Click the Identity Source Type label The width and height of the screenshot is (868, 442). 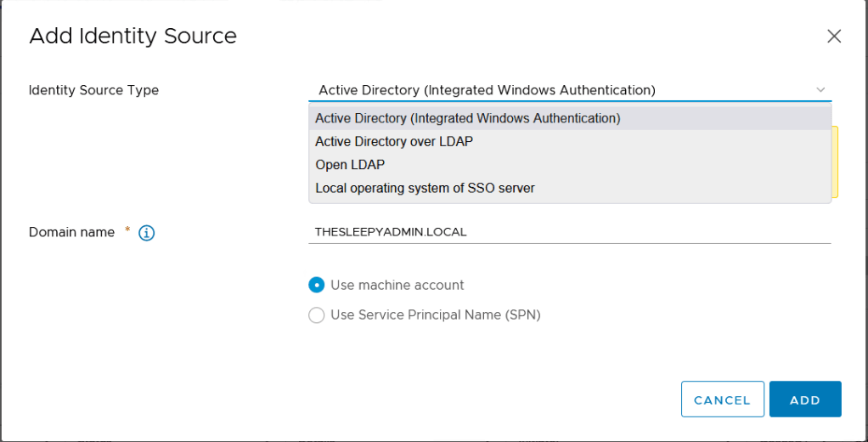pyautogui.click(x=93, y=90)
